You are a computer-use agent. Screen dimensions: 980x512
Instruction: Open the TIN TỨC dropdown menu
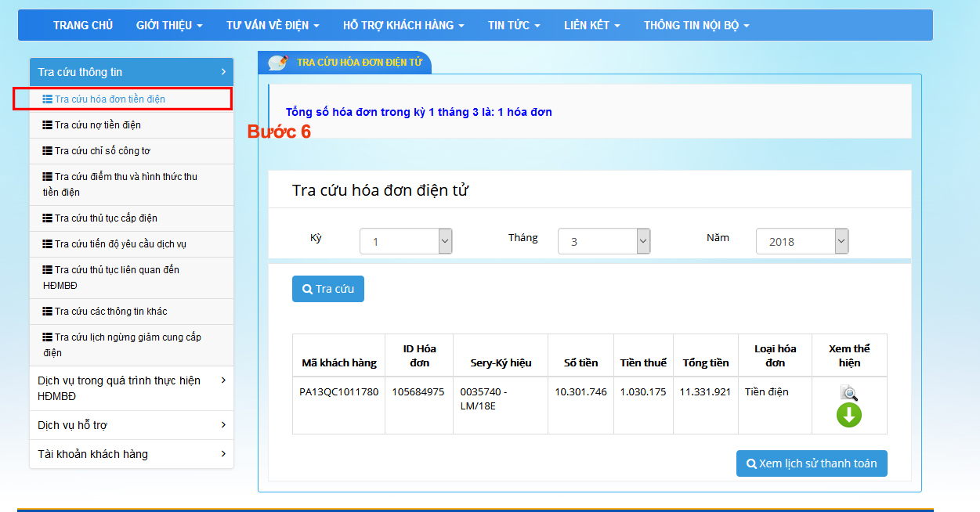(x=514, y=25)
